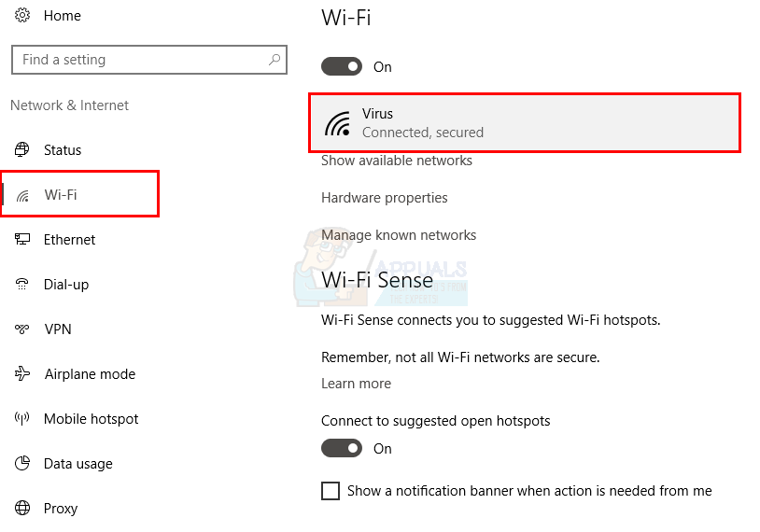The image size is (760, 532).
Task: Click the Status globe icon
Action: 22,150
